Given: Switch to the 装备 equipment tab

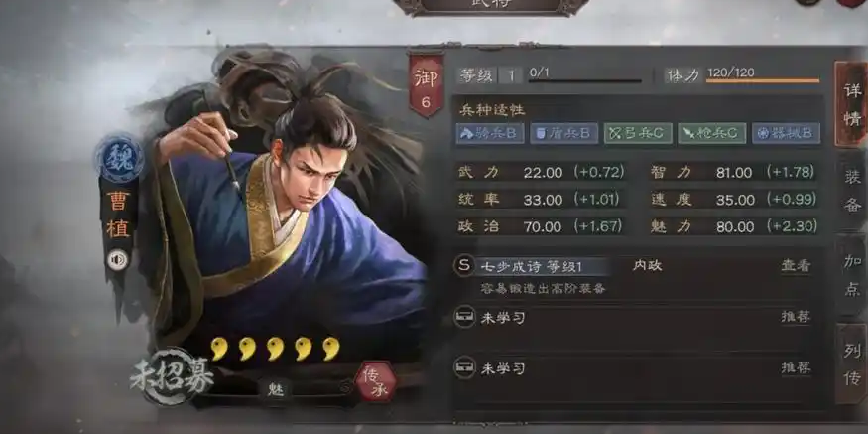Looking at the screenshot, I should tap(852, 191).
